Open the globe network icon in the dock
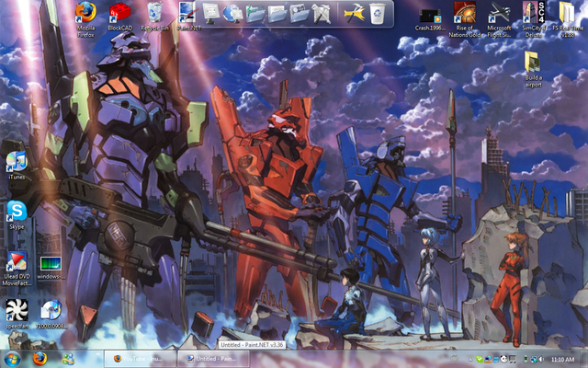588x368 pixels. click(232, 14)
